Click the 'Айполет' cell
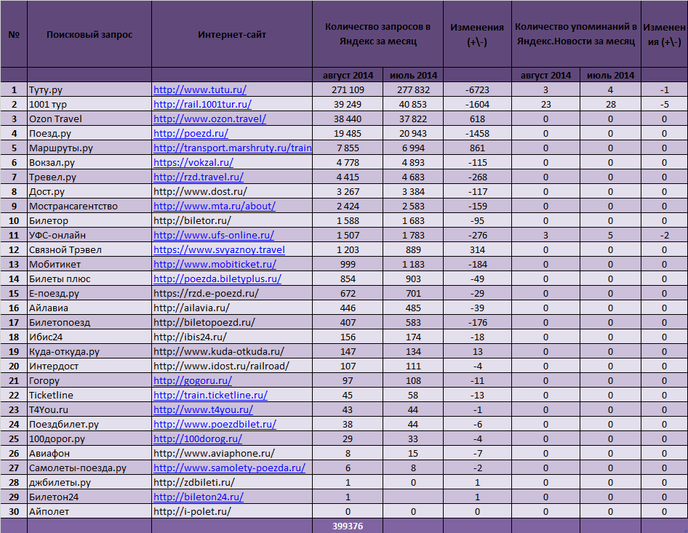Viewport: 688px width, 533px height. coord(90,511)
